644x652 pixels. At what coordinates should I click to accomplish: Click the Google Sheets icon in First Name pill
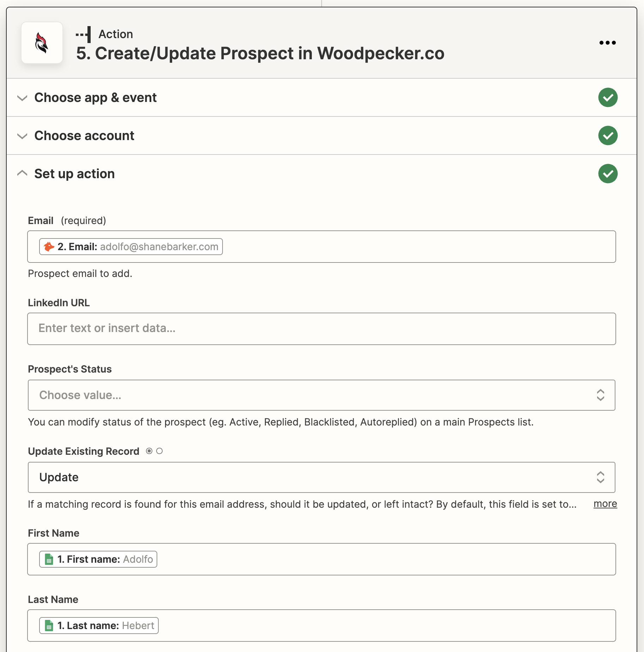click(48, 559)
